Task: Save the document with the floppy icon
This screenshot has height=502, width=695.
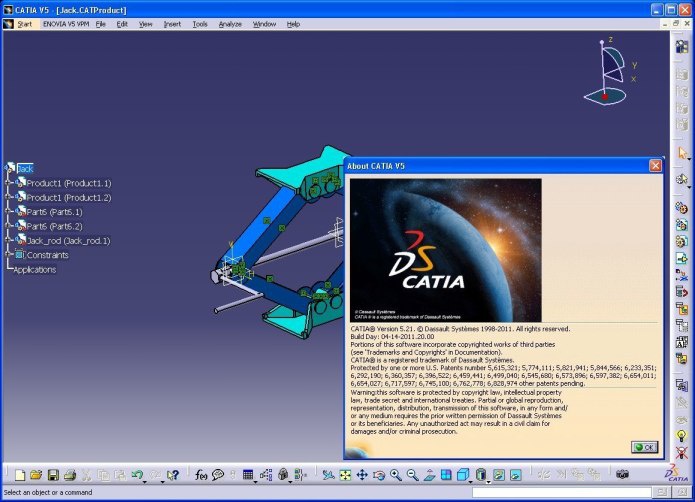Action: click(x=53, y=475)
